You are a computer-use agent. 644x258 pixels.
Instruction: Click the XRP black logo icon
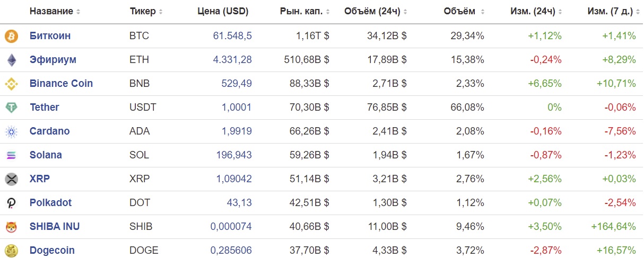coord(11,179)
